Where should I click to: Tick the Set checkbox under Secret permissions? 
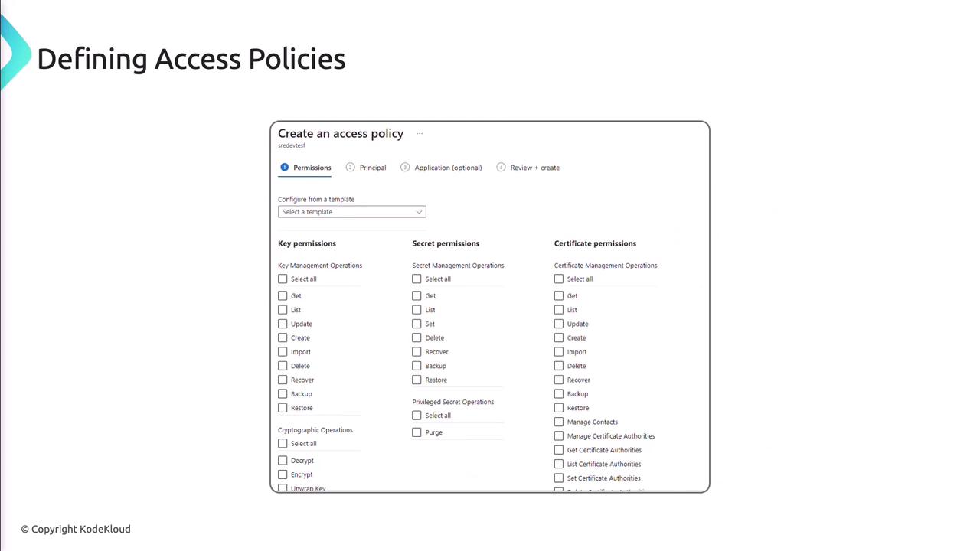[416, 324]
